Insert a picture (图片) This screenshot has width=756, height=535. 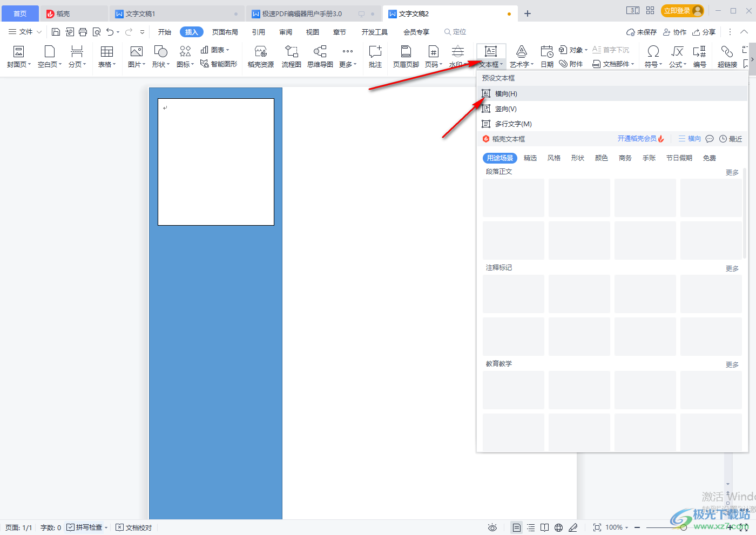point(137,57)
